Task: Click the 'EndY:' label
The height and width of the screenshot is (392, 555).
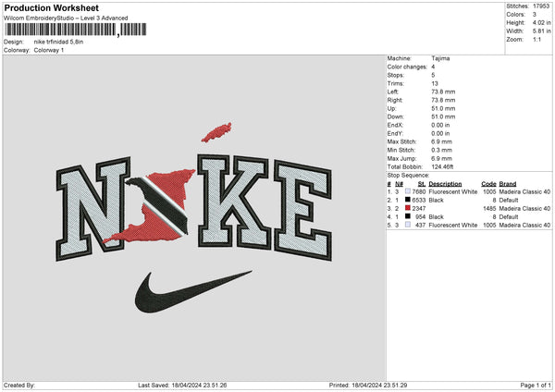Action: (x=395, y=133)
